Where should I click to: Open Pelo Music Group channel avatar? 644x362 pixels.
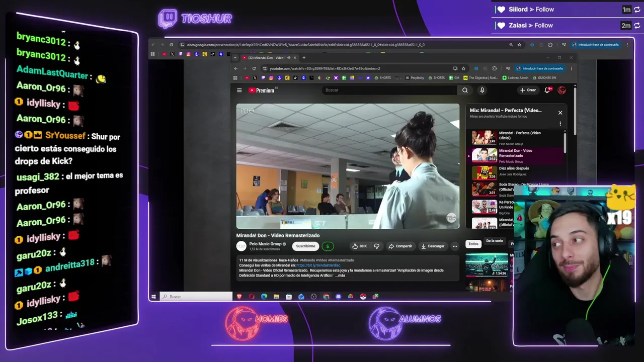coord(241,246)
